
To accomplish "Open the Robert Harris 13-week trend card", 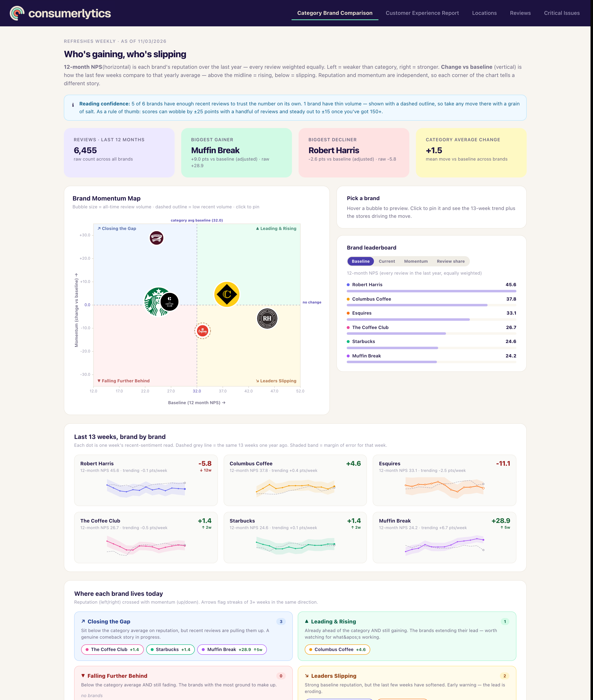I will coord(146,480).
